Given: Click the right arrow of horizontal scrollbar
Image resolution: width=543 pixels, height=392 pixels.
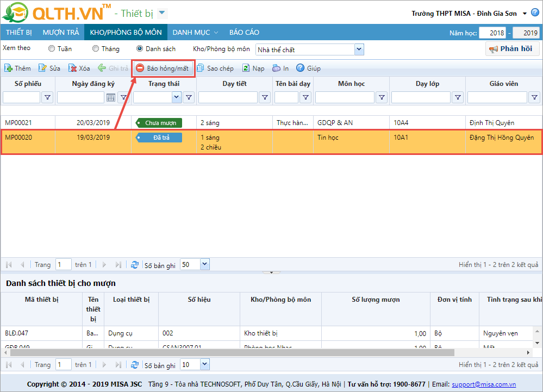Looking at the screenshot, I should click(528, 352).
